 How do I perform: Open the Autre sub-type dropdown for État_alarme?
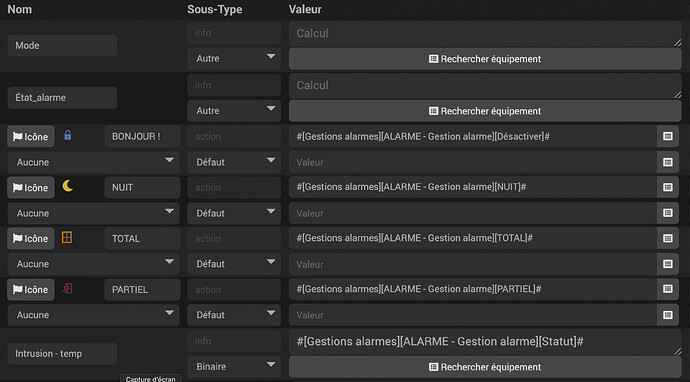click(x=234, y=110)
